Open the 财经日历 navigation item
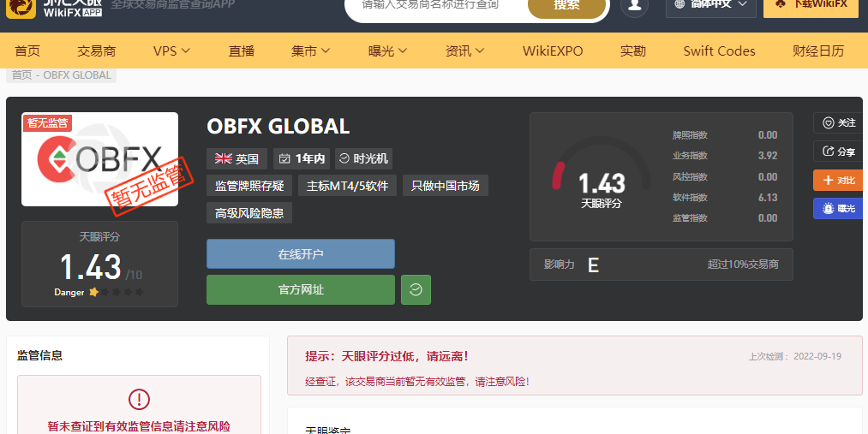868x434 pixels. point(818,51)
